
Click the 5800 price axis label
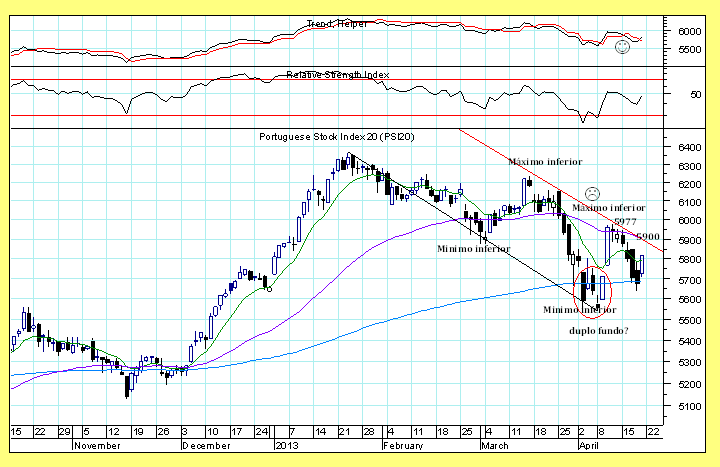690,259
